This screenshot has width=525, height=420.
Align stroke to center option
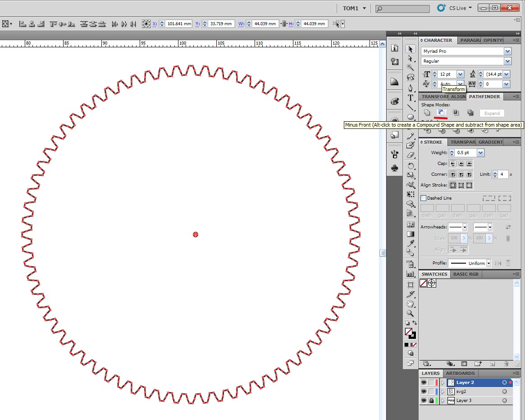point(453,185)
